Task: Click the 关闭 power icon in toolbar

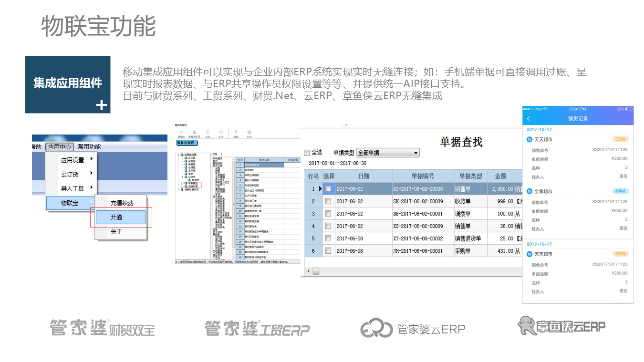Action: click(249, 133)
